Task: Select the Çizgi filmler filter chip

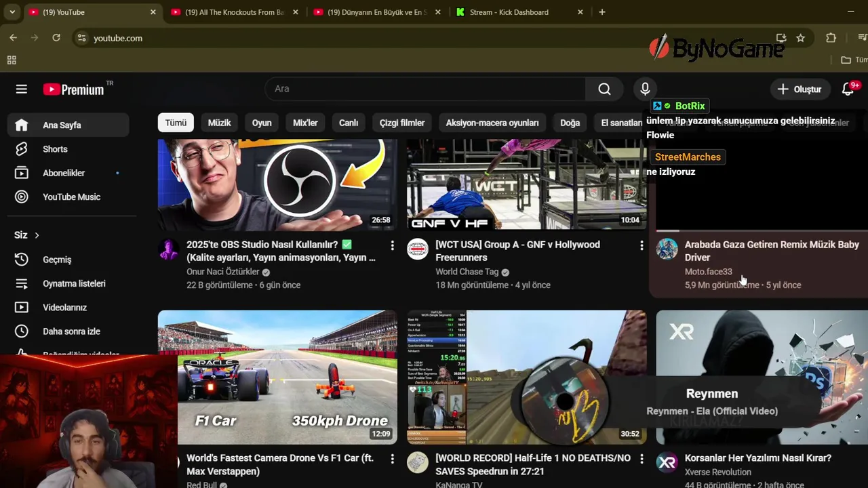Action: [x=402, y=123]
